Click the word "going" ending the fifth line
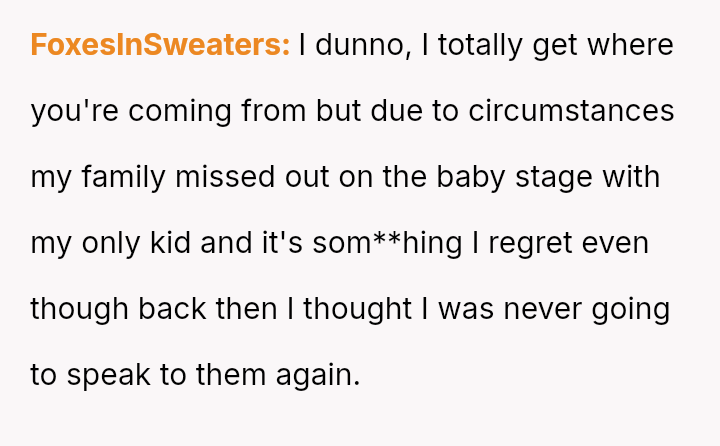This screenshot has width=720, height=446. tap(631, 310)
